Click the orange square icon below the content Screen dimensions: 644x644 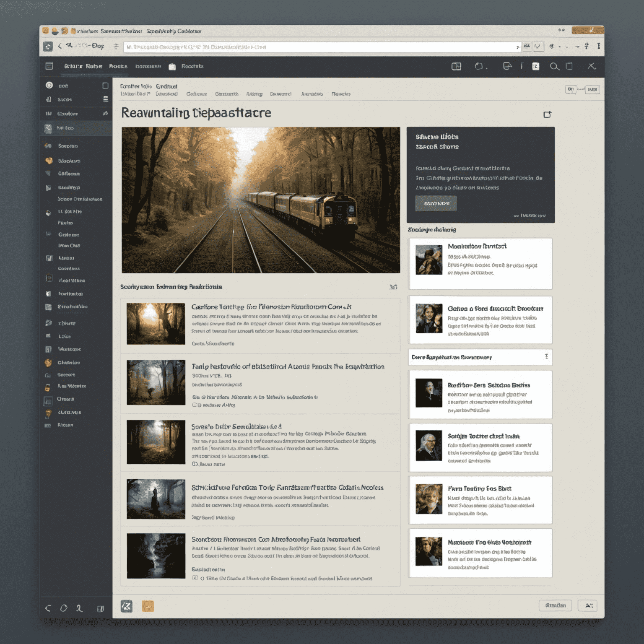148,606
